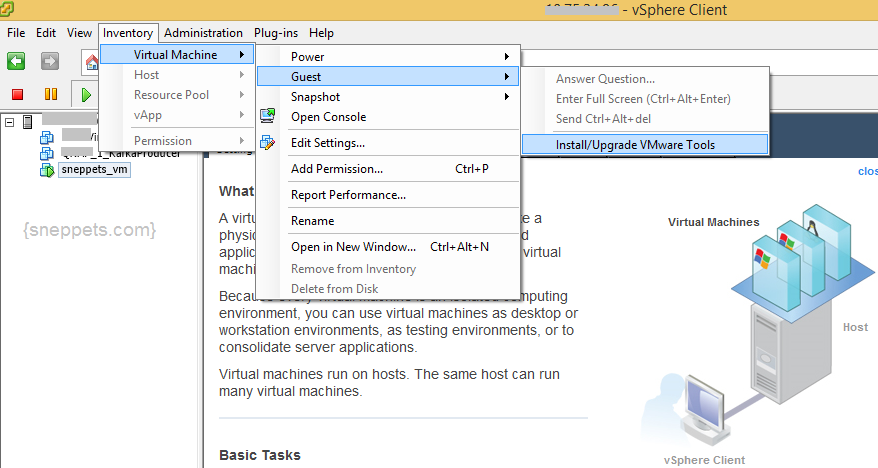The image size is (878, 468).
Task: Click Enter Full Screen entry
Action: point(645,99)
